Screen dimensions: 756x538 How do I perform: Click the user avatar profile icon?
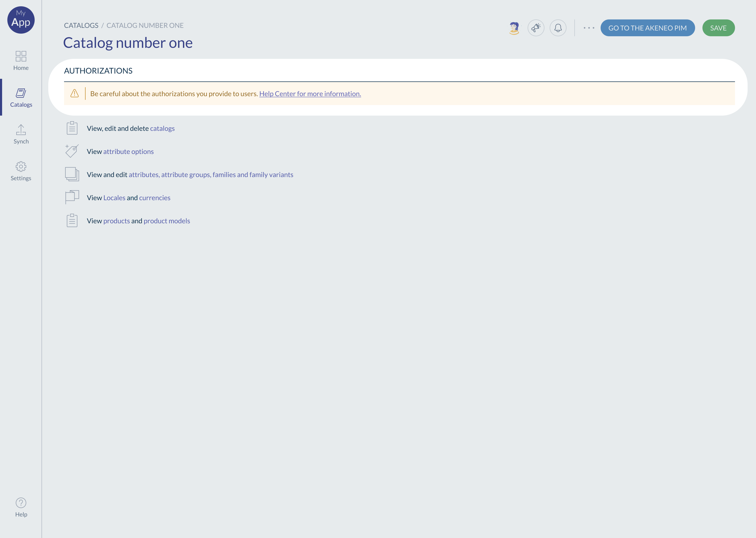514,28
